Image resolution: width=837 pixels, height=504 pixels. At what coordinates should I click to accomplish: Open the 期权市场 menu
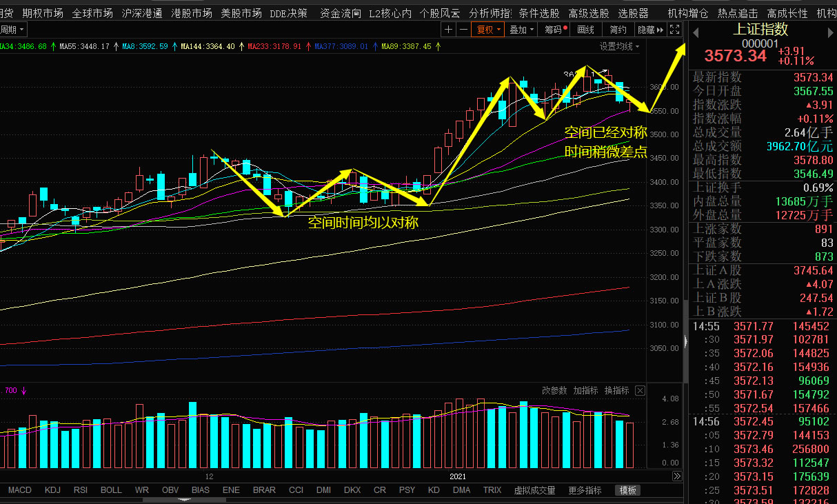click(x=43, y=13)
